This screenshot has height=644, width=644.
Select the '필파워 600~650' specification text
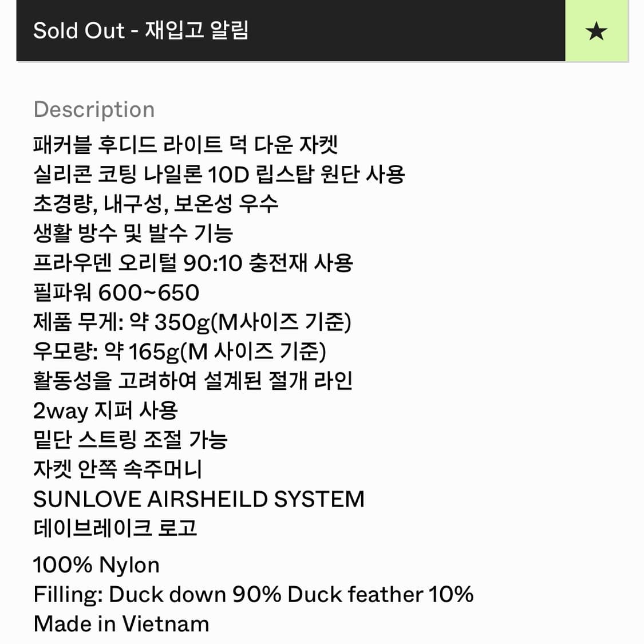point(117,293)
